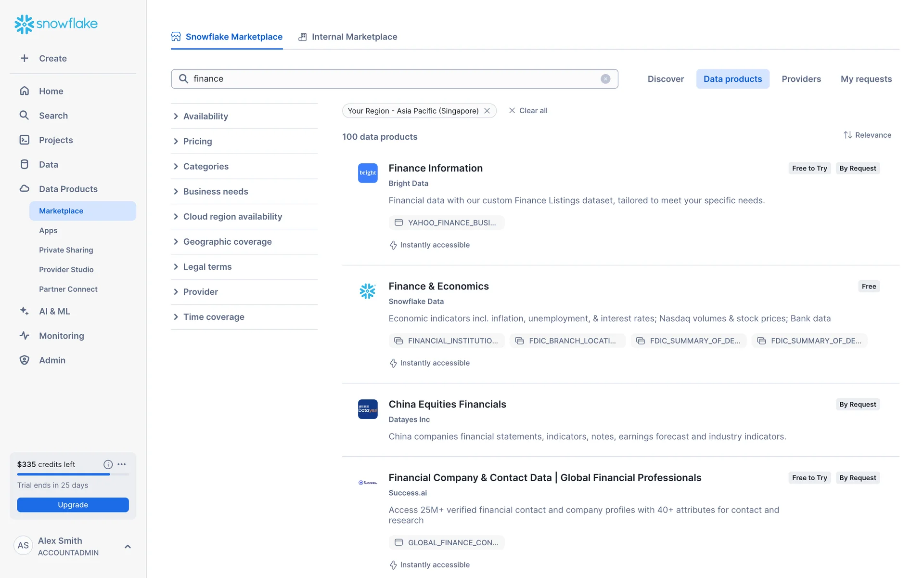The image size is (924, 578).
Task: Click the Monitoring activity icon
Action: click(25, 336)
